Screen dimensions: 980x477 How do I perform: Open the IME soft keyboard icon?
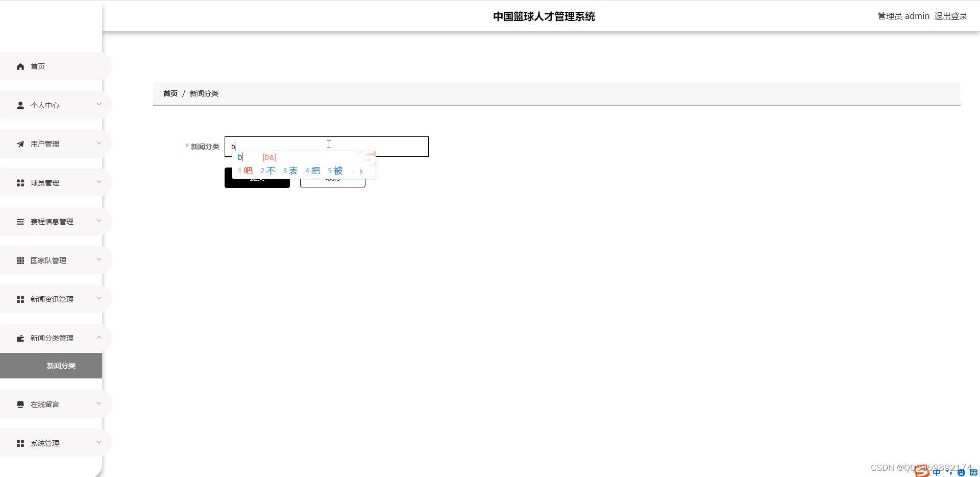click(x=973, y=472)
